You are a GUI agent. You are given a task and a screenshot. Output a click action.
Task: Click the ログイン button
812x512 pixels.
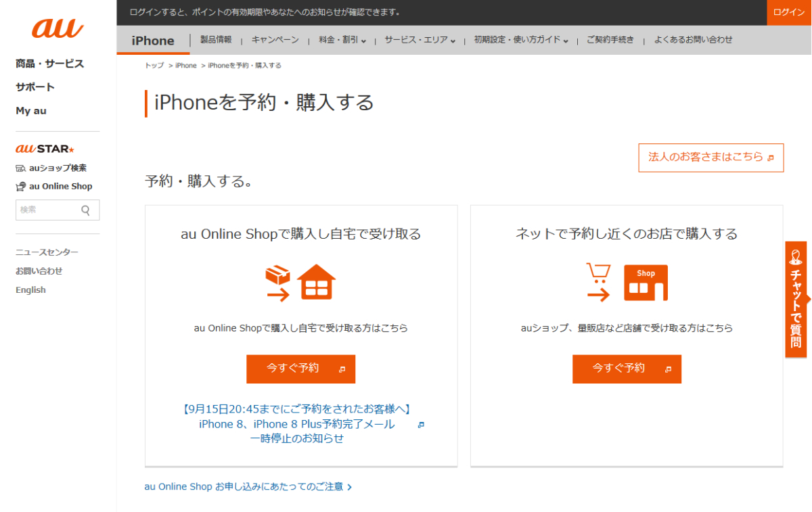point(789,13)
